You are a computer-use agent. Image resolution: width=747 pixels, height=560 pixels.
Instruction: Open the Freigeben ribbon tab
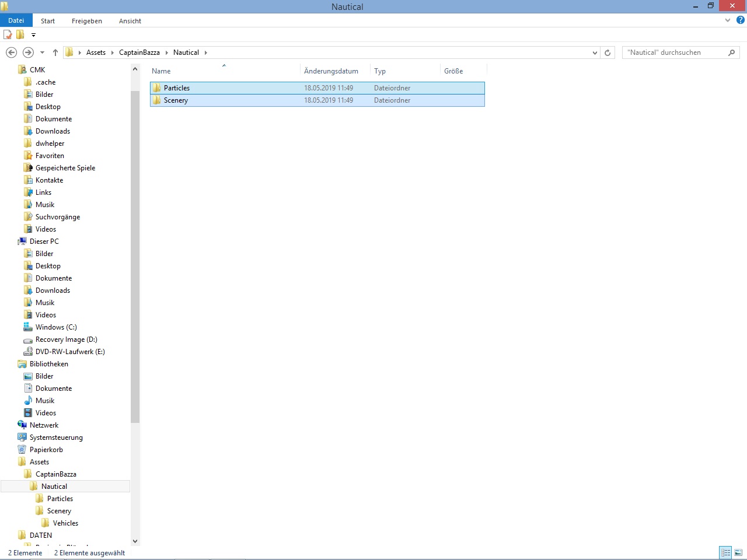point(86,21)
